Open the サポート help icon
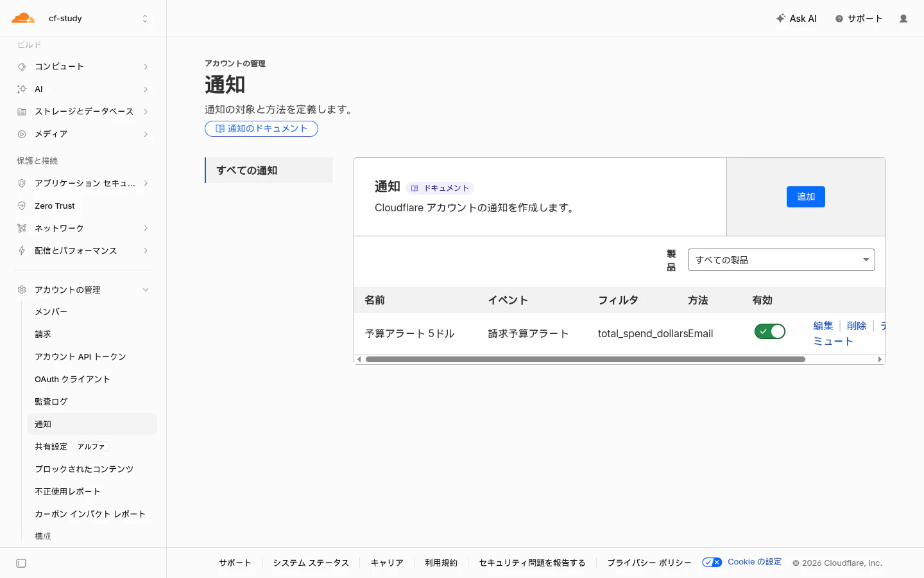The image size is (924, 578). tap(839, 19)
